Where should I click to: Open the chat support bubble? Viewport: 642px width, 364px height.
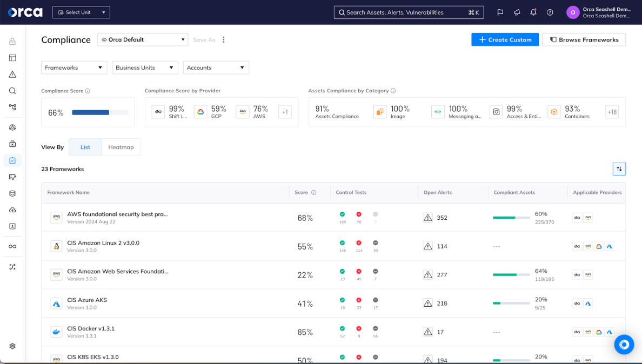click(624, 345)
